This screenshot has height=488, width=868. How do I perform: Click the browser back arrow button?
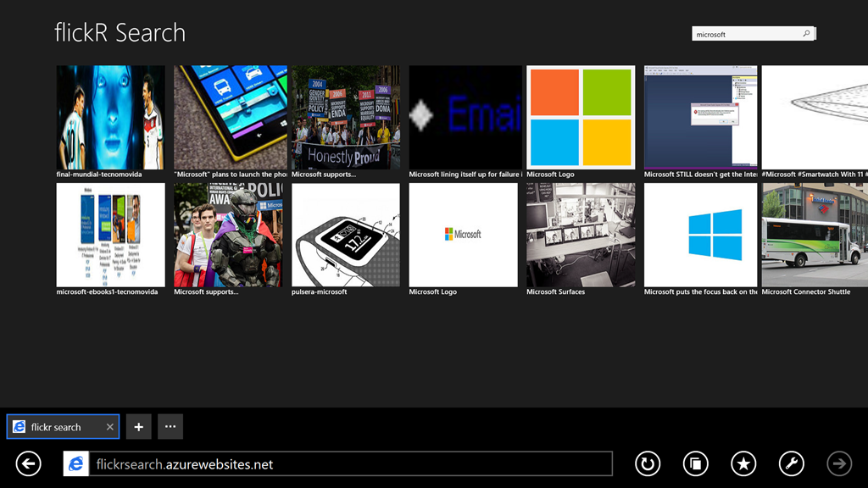28,463
